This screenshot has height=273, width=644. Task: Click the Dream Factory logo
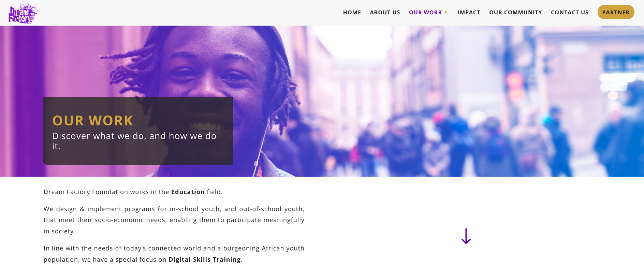pyautogui.click(x=23, y=13)
